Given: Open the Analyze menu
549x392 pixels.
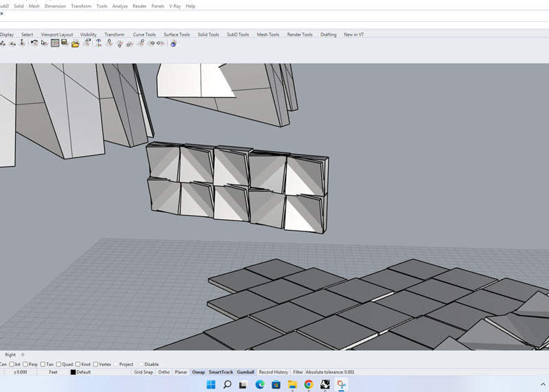Looking at the screenshot, I should tap(120, 6).
